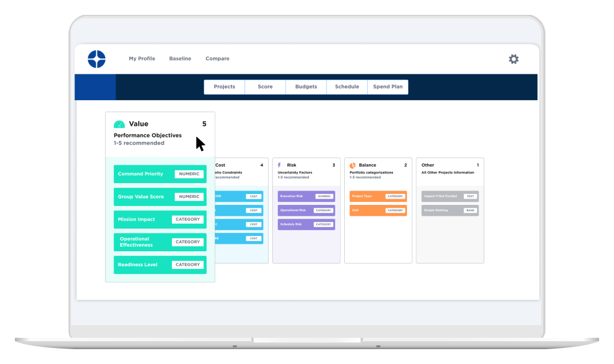Open the RANK selector on Simple Ranking
Viewport: 614px width, 364px height.
click(x=471, y=210)
